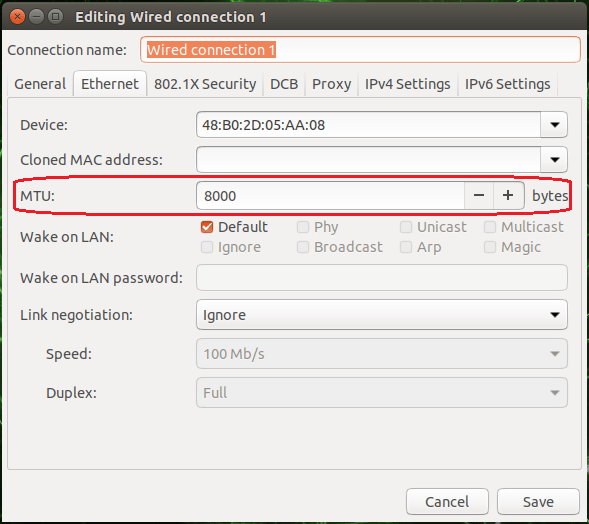Click the Wake on LAN password field
Viewport: 589px width, 524px height.
pyautogui.click(x=382, y=278)
